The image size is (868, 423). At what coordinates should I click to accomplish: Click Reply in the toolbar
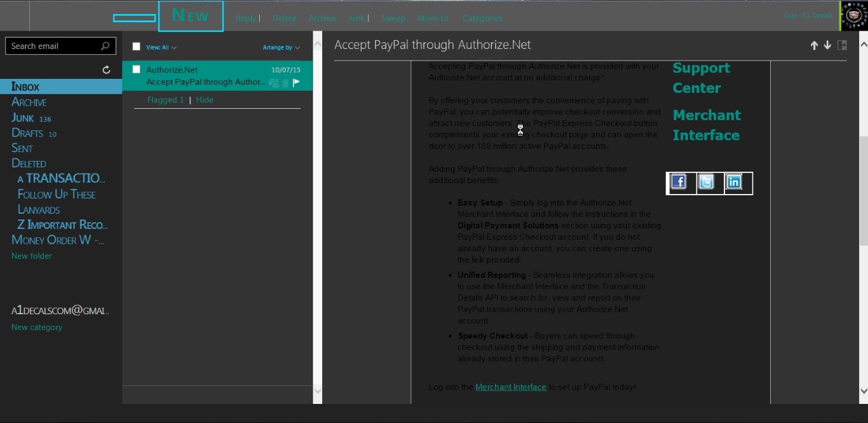tap(245, 18)
